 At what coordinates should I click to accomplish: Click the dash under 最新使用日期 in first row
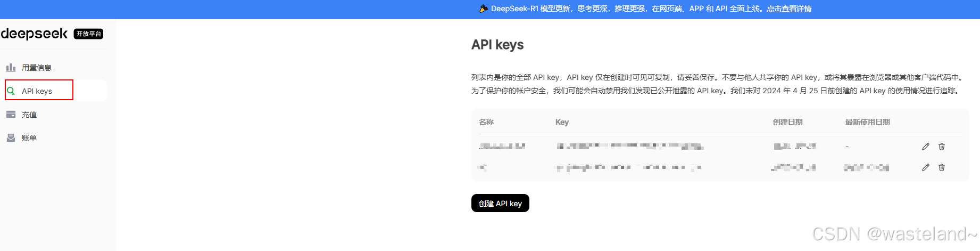tap(847, 147)
